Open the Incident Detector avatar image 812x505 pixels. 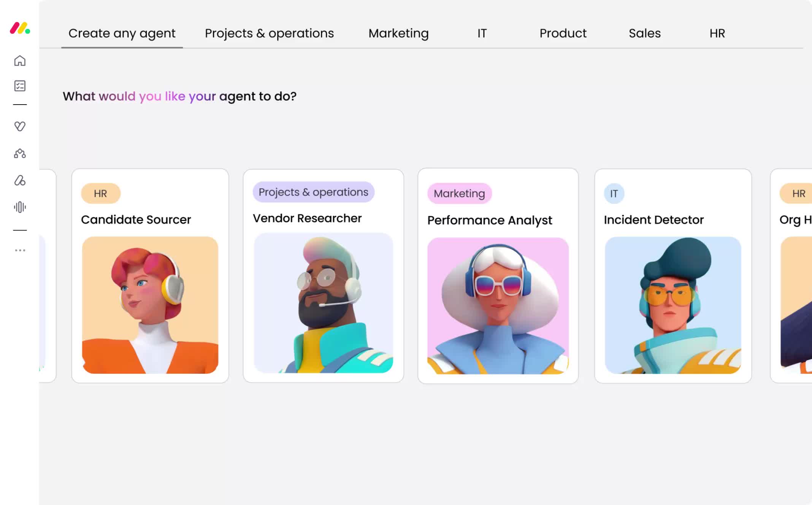coord(673,305)
